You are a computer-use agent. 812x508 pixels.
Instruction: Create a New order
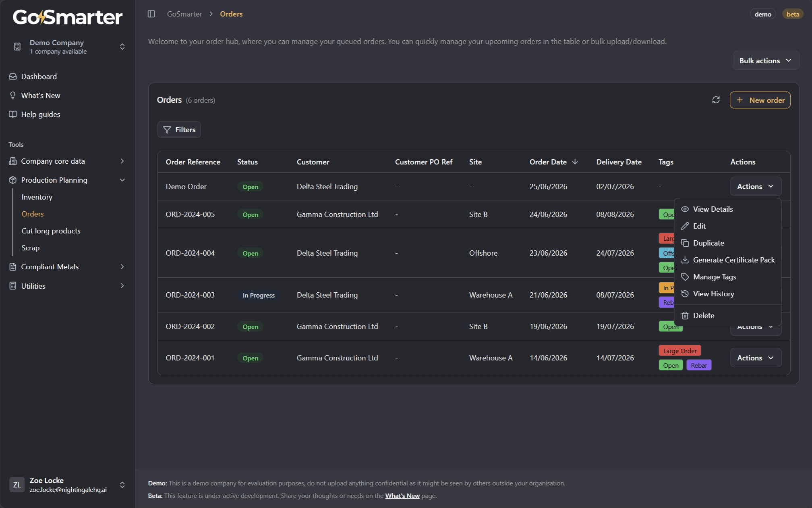(760, 100)
